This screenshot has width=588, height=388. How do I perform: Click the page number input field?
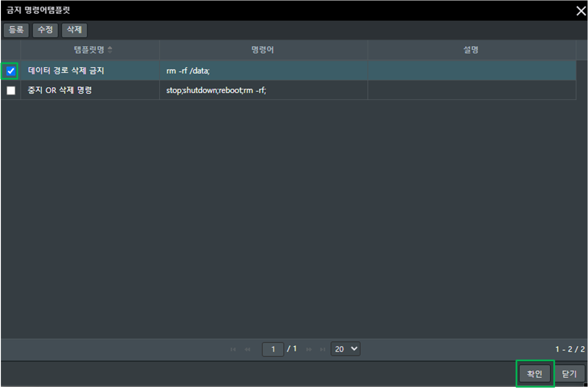273,349
